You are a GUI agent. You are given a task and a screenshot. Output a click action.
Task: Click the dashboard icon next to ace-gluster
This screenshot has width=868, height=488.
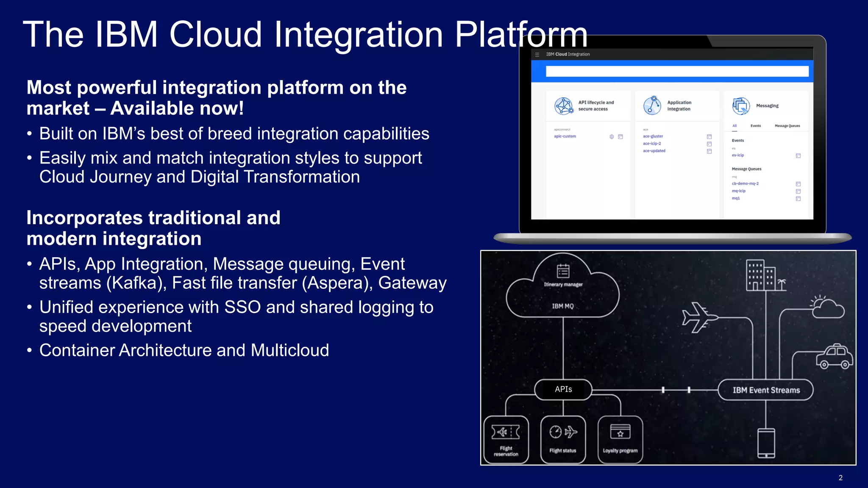[x=709, y=137]
